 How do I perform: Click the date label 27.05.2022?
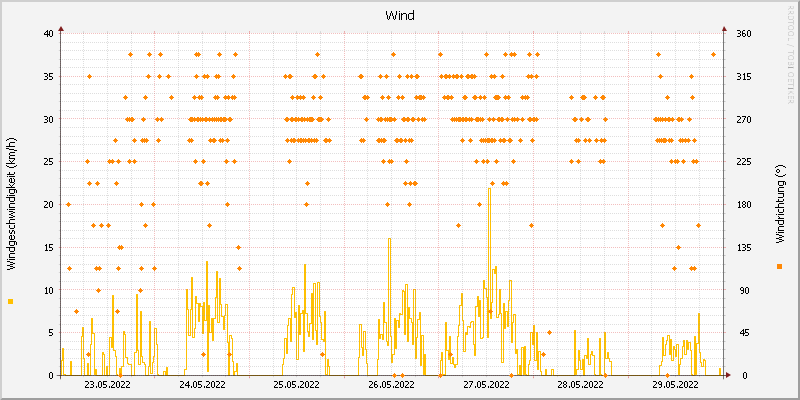point(486,384)
